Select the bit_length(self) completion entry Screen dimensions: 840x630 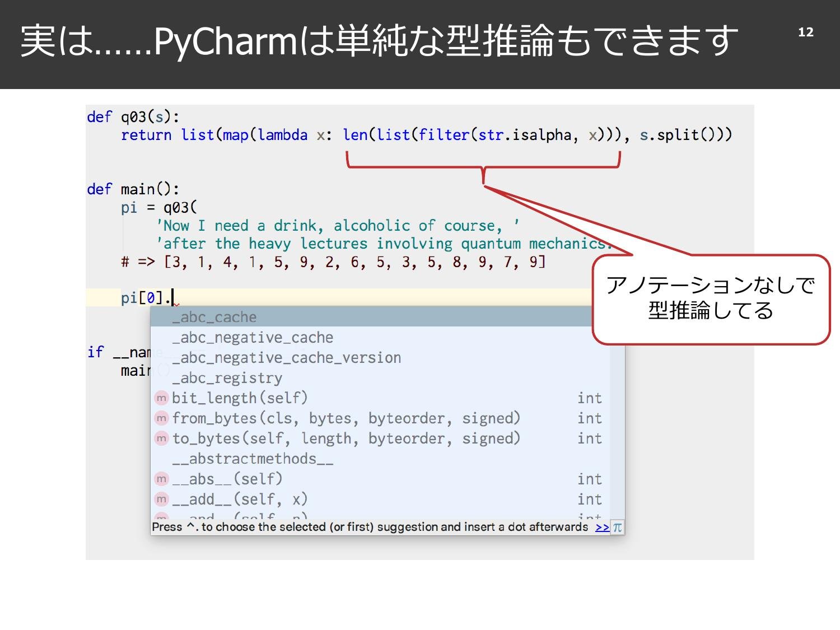(x=240, y=398)
